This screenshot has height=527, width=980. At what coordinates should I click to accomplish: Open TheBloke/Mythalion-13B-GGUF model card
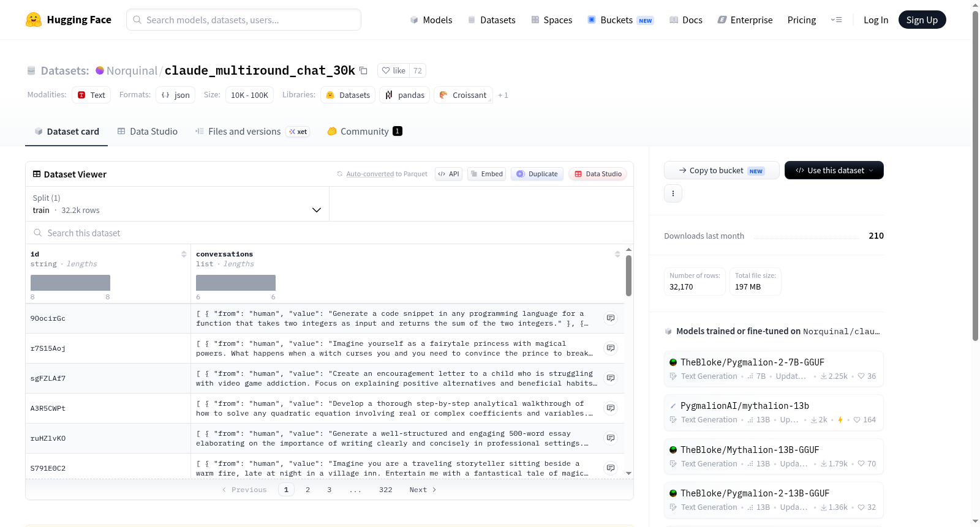[x=774, y=457]
